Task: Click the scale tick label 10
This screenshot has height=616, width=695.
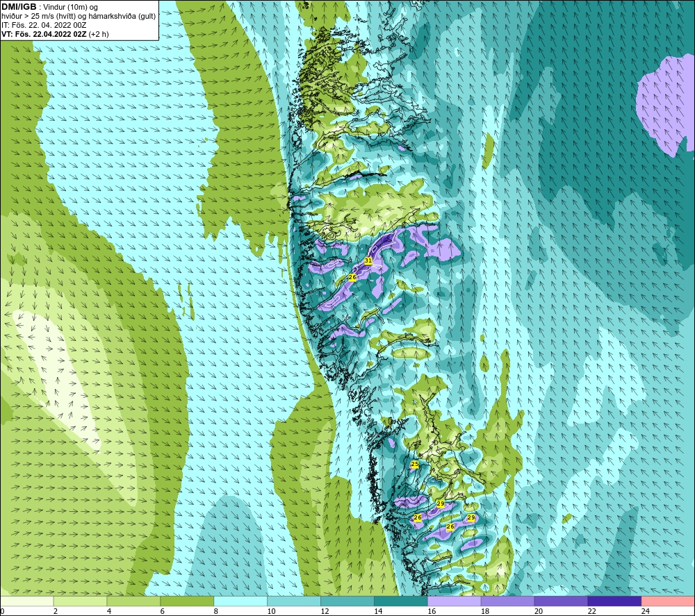Action: click(x=271, y=611)
